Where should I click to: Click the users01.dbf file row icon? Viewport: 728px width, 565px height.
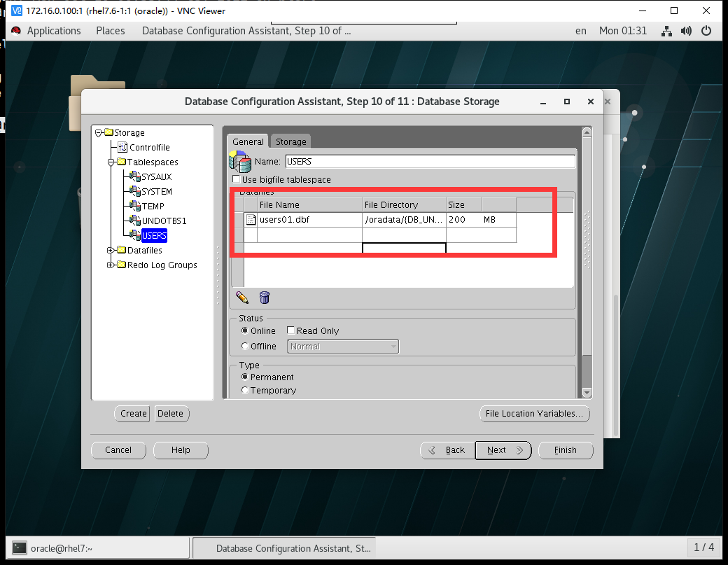pos(251,220)
